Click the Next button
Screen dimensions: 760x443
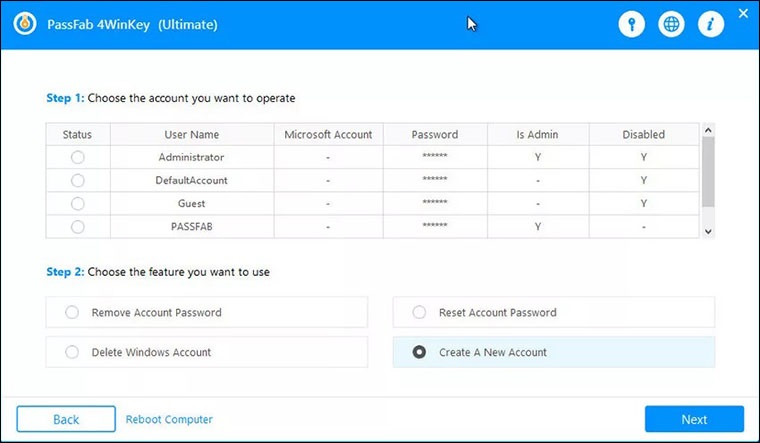694,419
